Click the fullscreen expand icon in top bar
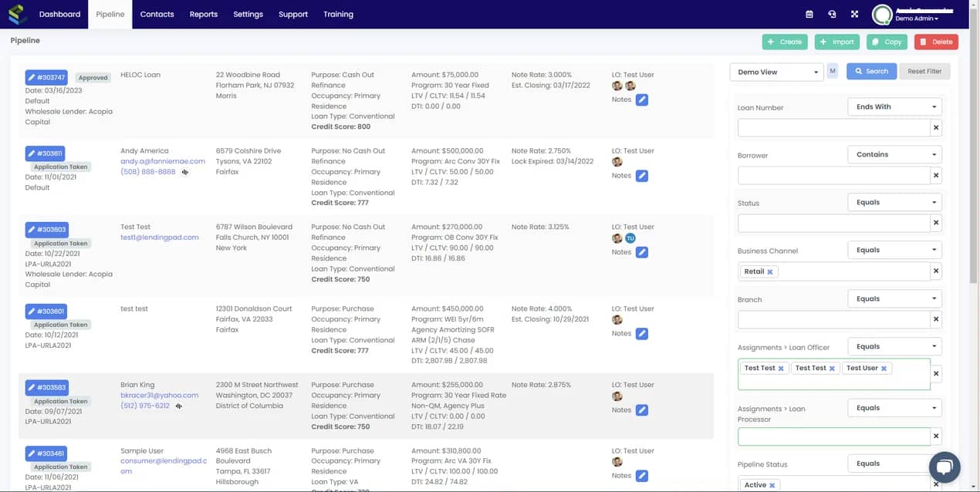 point(854,13)
